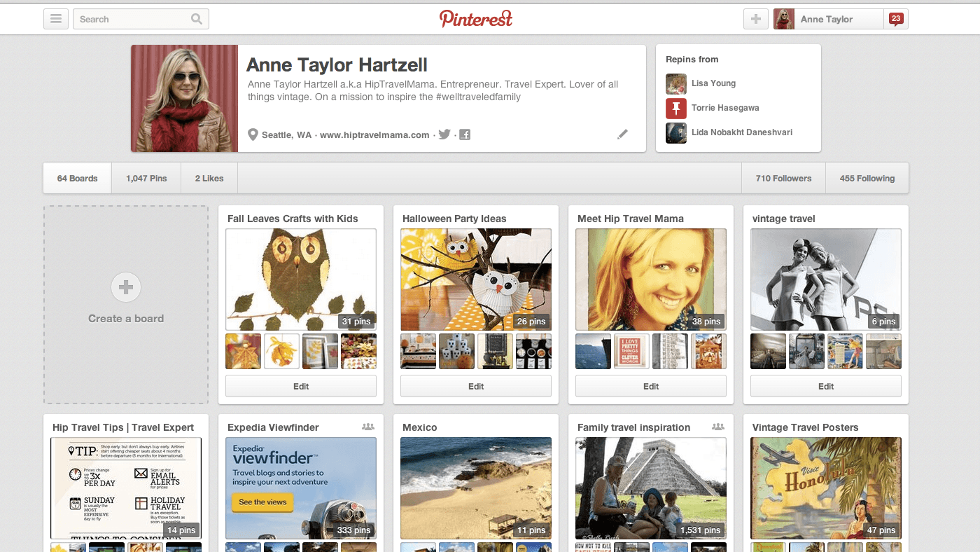The image size is (980, 552).
Task: Click Lida Nobakht Daneshvari's avatar
Action: point(675,132)
